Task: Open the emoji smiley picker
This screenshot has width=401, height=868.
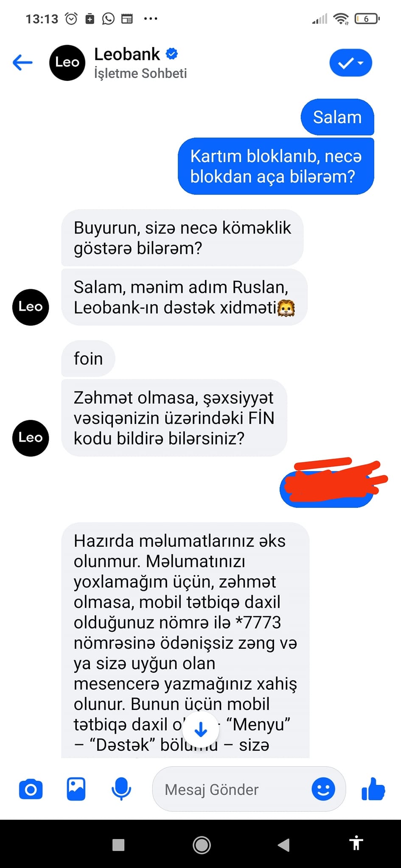Action: click(323, 789)
